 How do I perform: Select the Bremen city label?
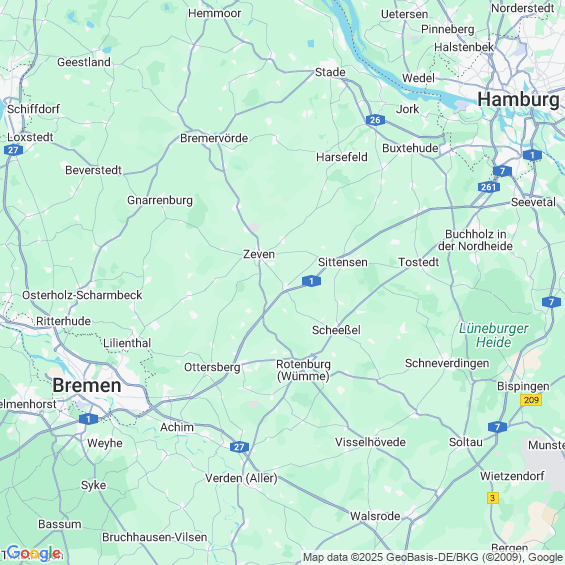tap(87, 386)
